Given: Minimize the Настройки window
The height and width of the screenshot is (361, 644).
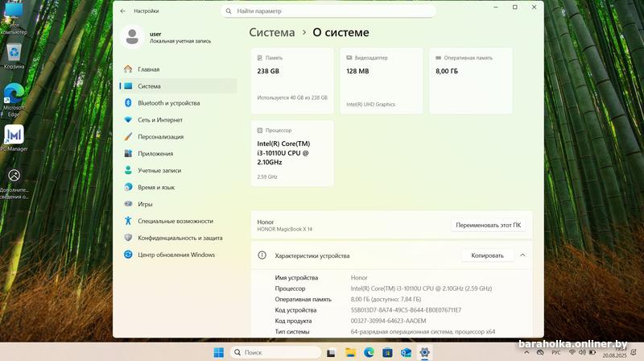Looking at the screenshot, I should pos(496,7).
